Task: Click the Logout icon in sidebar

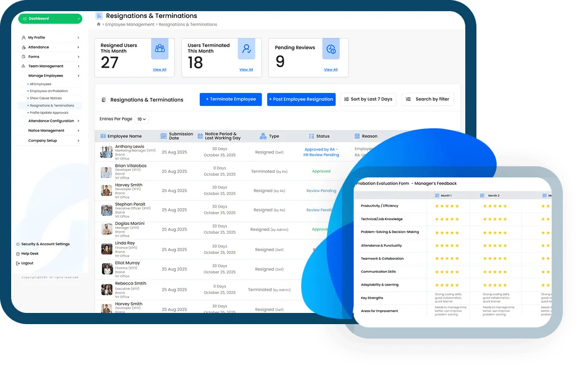Action: [18, 263]
